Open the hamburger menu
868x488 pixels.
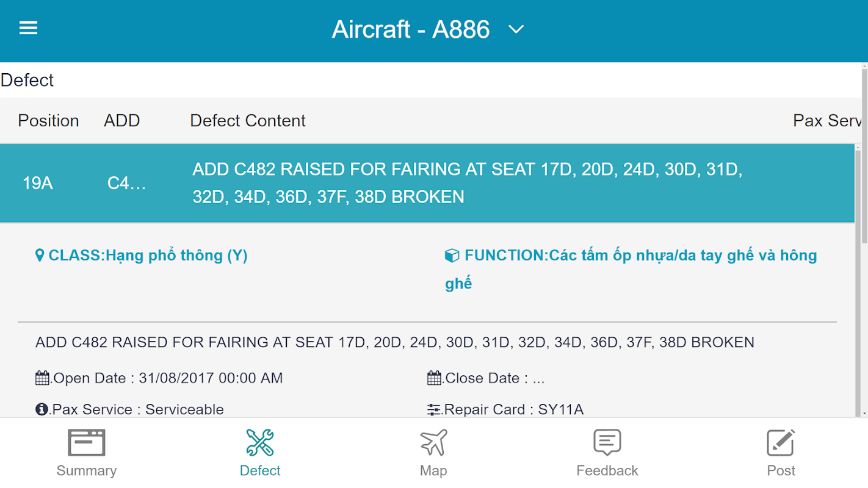click(x=29, y=28)
